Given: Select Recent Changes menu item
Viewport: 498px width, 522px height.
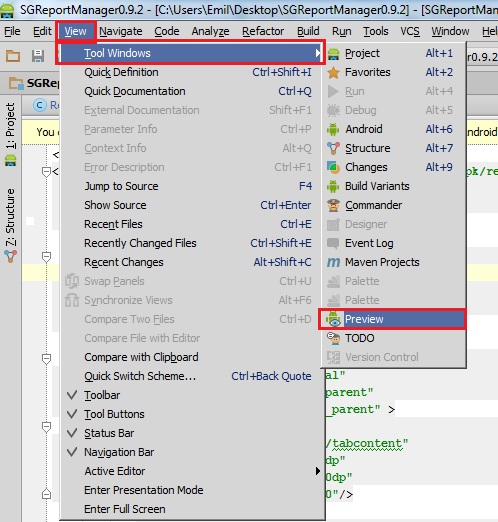Looking at the screenshot, I should [x=193, y=262].
